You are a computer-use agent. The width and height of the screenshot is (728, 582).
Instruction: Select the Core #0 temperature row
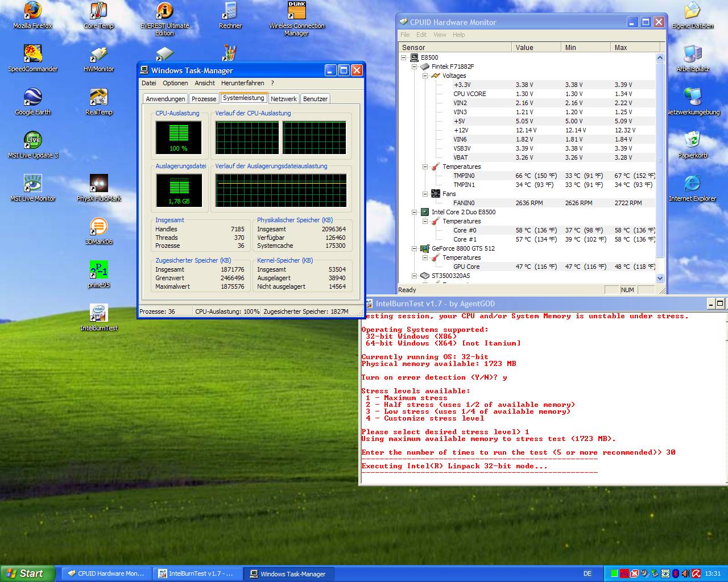click(x=528, y=230)
